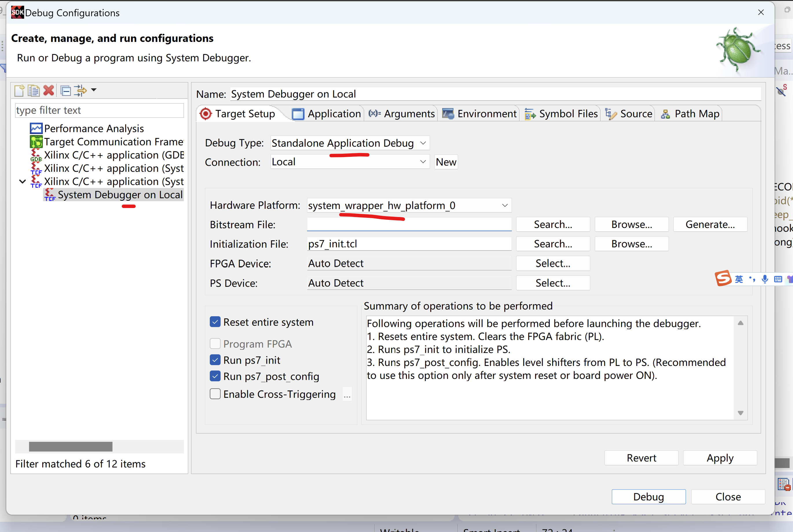Click the summary scrollbar down arrow
This screenshot has height=532, width=793.
tap(741, 413)
